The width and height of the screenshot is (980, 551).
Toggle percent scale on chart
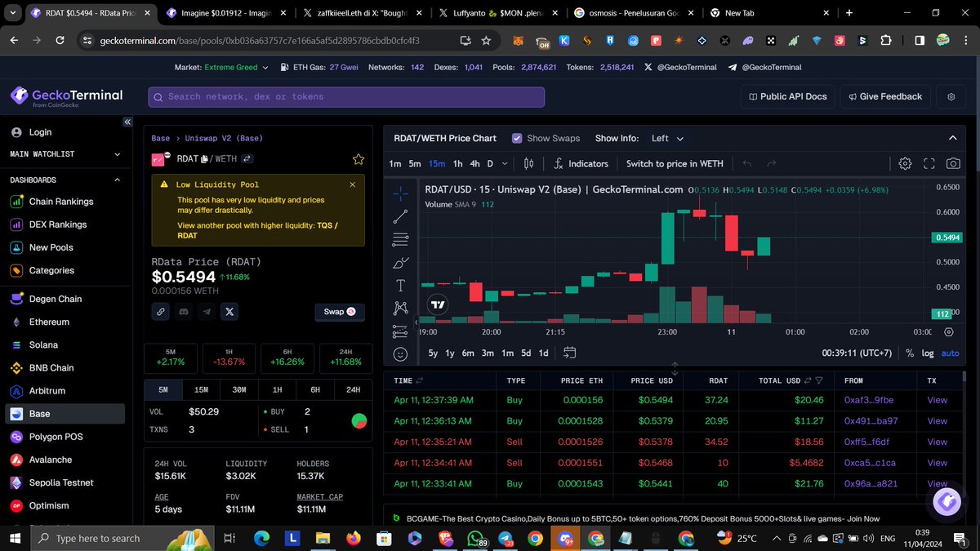point(910,353)
